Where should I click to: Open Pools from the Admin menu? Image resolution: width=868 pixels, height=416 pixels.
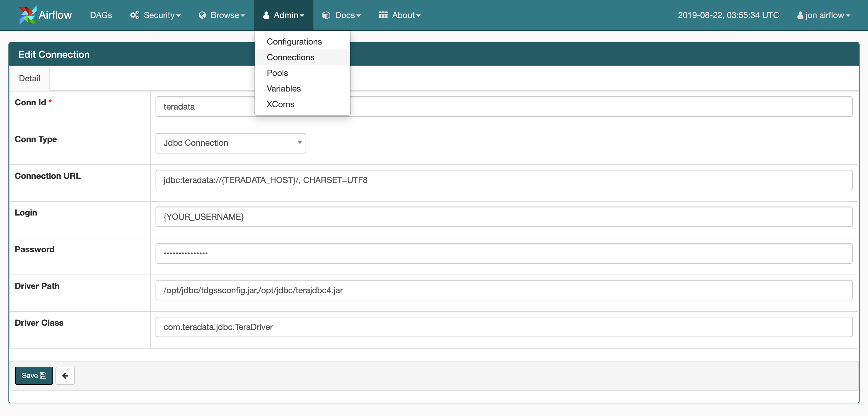click(277, 73)
